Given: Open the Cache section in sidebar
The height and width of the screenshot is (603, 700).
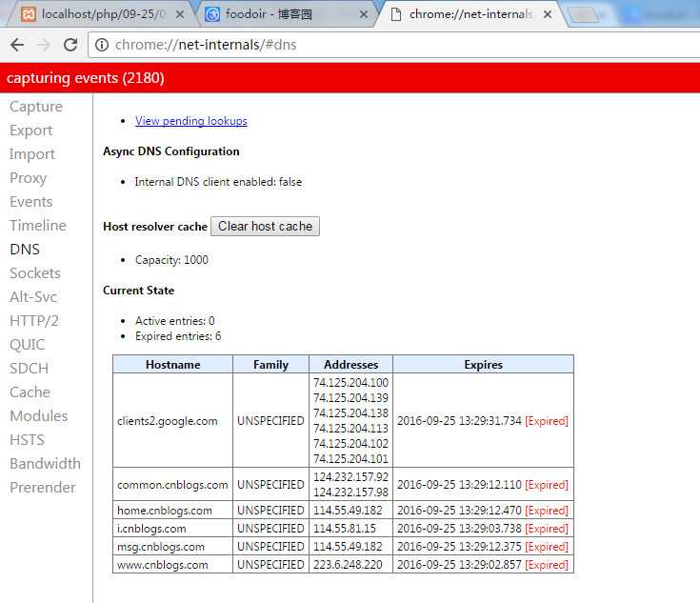Looking at the screenshot, I should coord(30,392).
